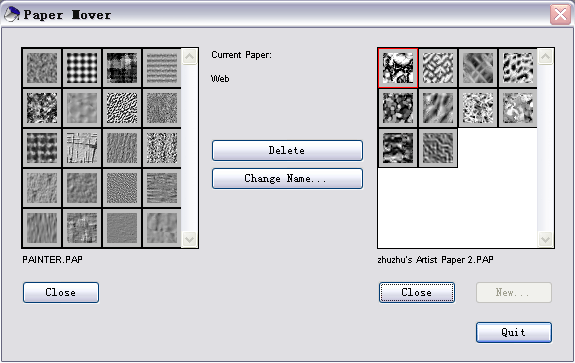Click down arrow of right library scrollbar

coord(545,240)
